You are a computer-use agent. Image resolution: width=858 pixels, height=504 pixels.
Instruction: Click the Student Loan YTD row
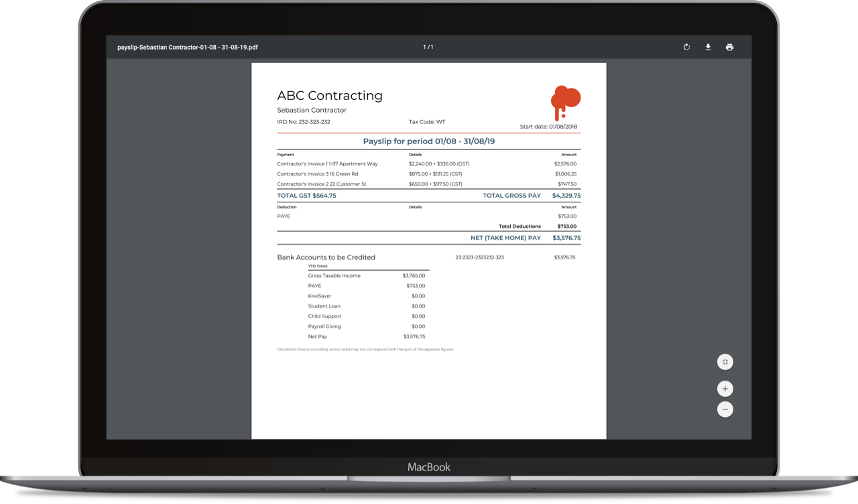click(367, 306)
